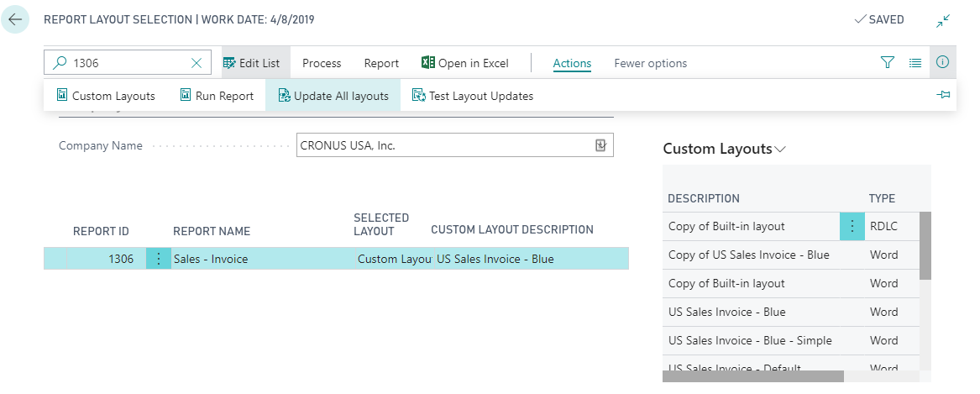Open the Selected Layout cell dropdown
The image size is (980, 394).
392,259
